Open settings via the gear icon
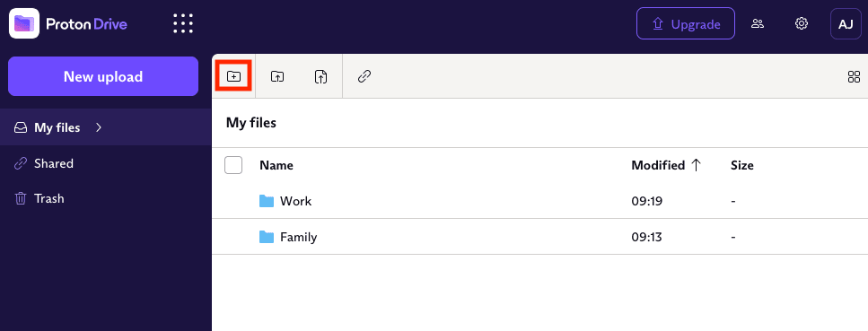The width and height of the screenshot is (868, 331). (802, 24)
